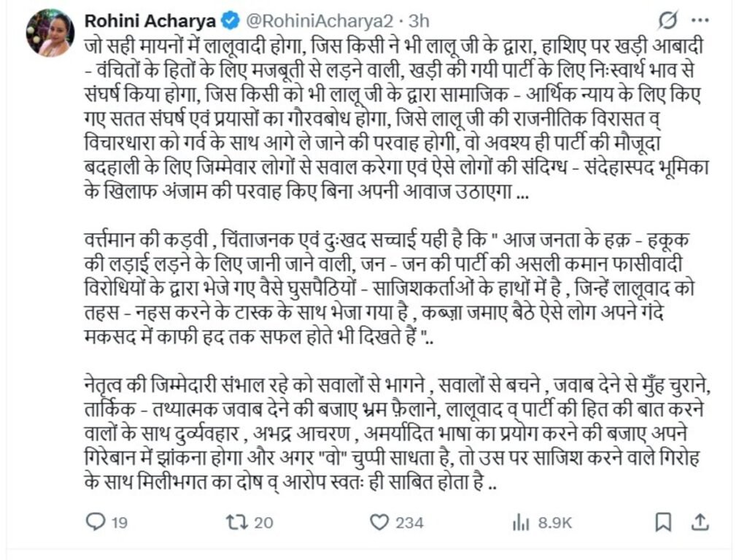The width and height of the screenshot is (747, 560).
Task: Click the like count 234
Action: (409, 522)
